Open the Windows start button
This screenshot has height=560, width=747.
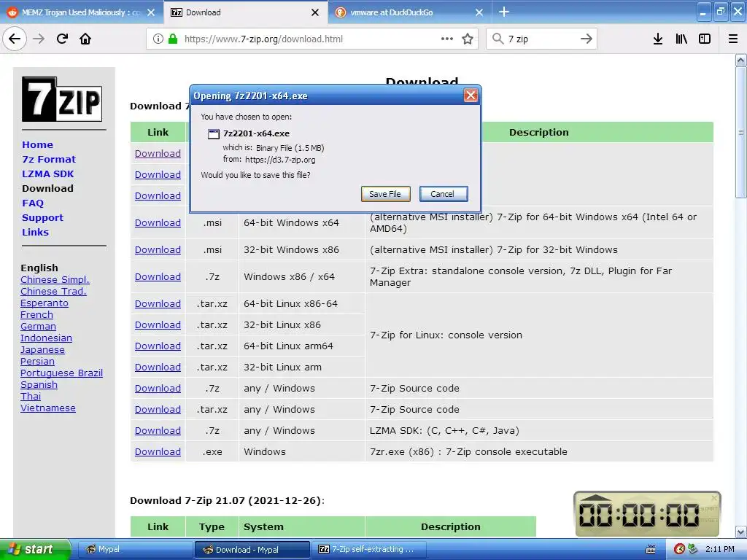pyautogui.click(x=35, y=549)
